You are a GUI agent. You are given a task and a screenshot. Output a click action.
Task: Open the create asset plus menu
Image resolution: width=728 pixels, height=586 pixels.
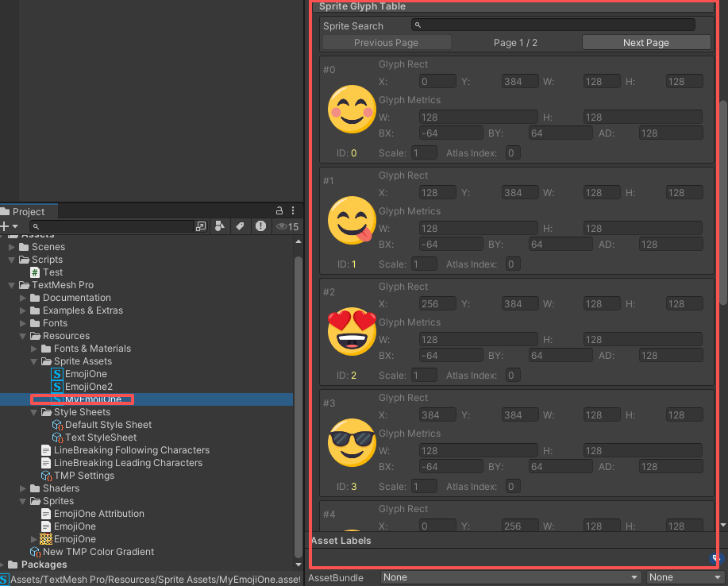point(9,226)
